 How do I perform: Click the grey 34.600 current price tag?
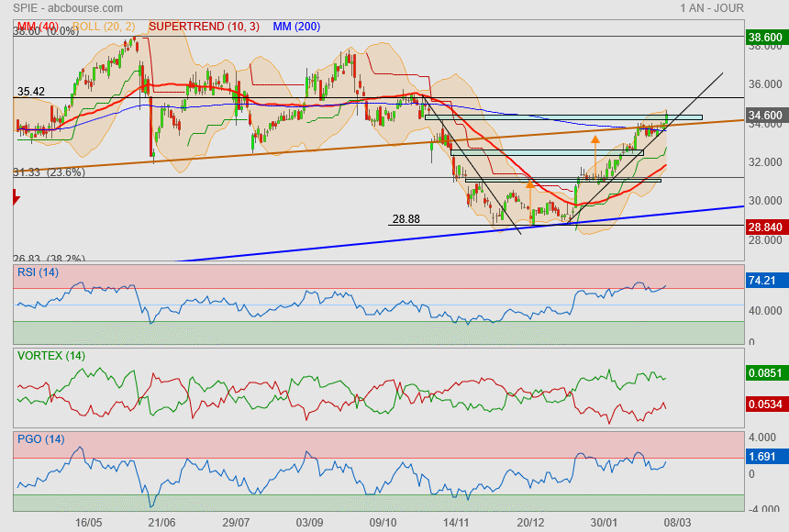765,116
